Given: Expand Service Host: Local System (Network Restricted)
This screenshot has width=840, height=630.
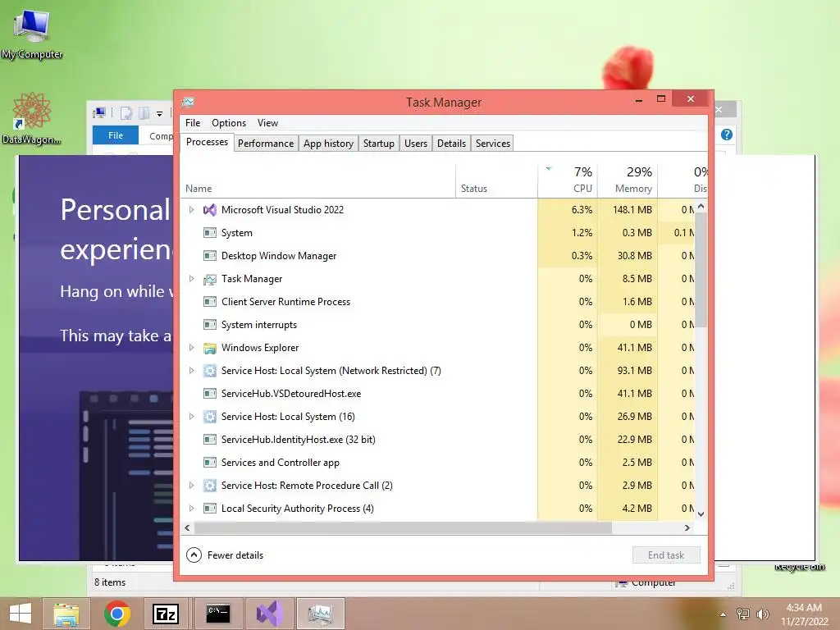Looking at the screenshot, I should [191, 371].
